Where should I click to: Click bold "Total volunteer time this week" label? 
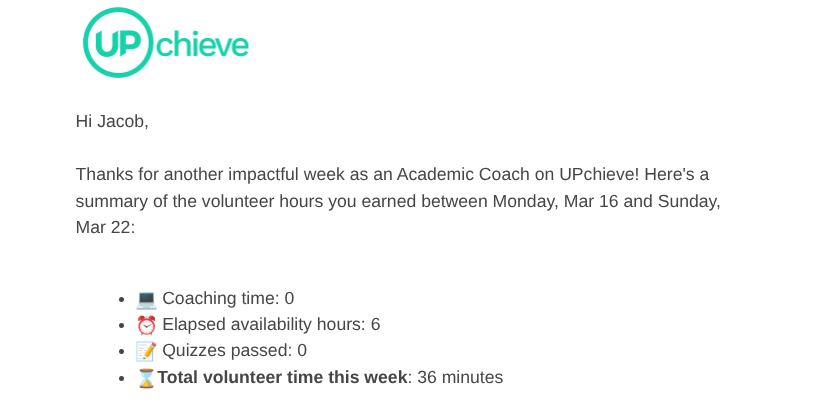[282, 378]
